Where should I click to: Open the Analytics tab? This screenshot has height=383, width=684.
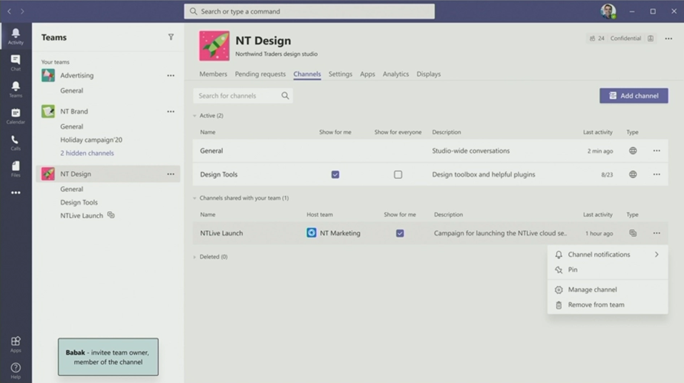(396, 74)
